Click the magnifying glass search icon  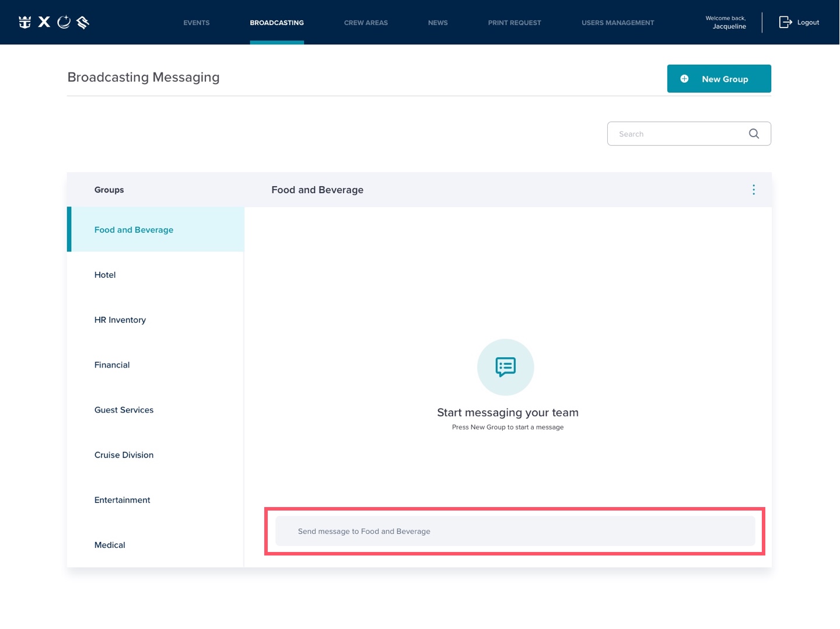[754, 134]
